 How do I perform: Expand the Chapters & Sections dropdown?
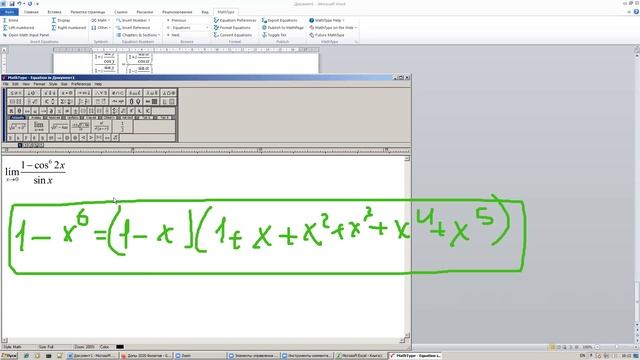[x=138, y=35]
